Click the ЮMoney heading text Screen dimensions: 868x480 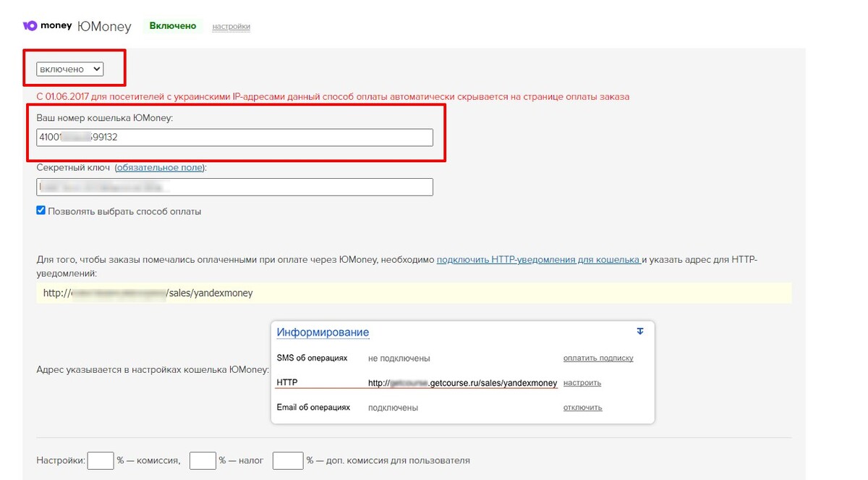(x=104, y=27)
